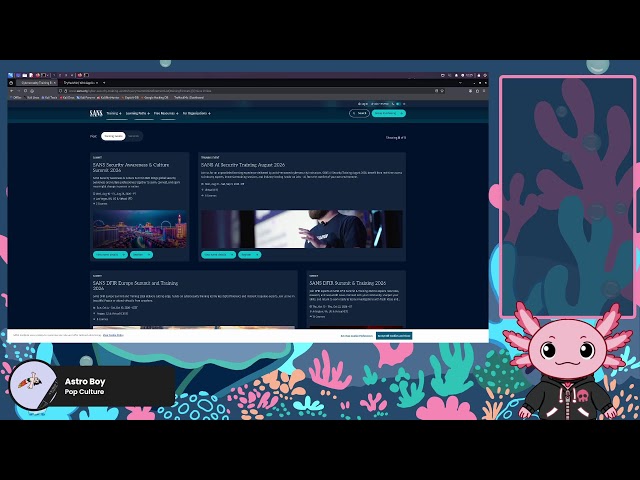Open cookie preferences in the banner

coord(356,336)
